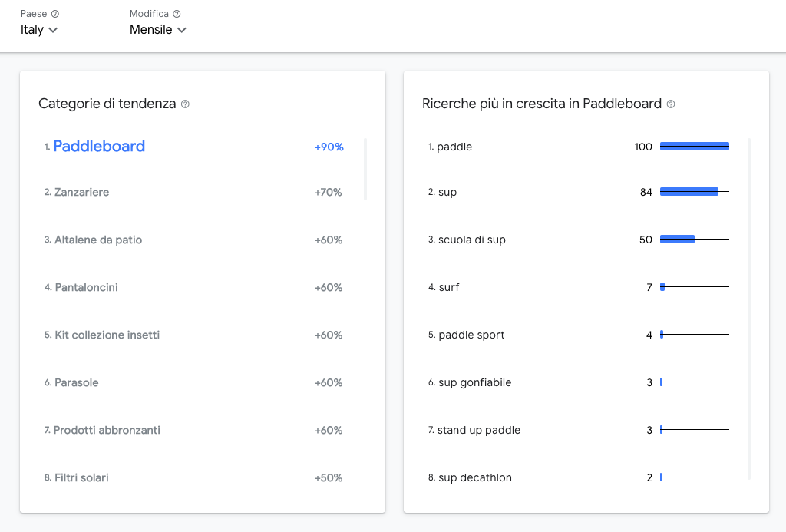The image size is (786, 532).
Task: Click the Ricerche più in crescita help icon
Action: click(x=671, y=104)
